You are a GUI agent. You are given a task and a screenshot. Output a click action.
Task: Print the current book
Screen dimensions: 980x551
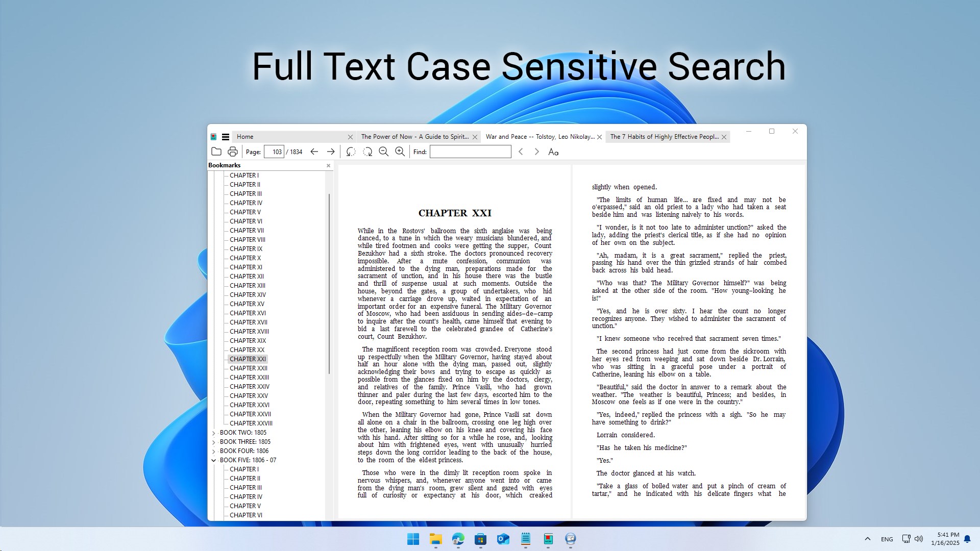(233, 152)
